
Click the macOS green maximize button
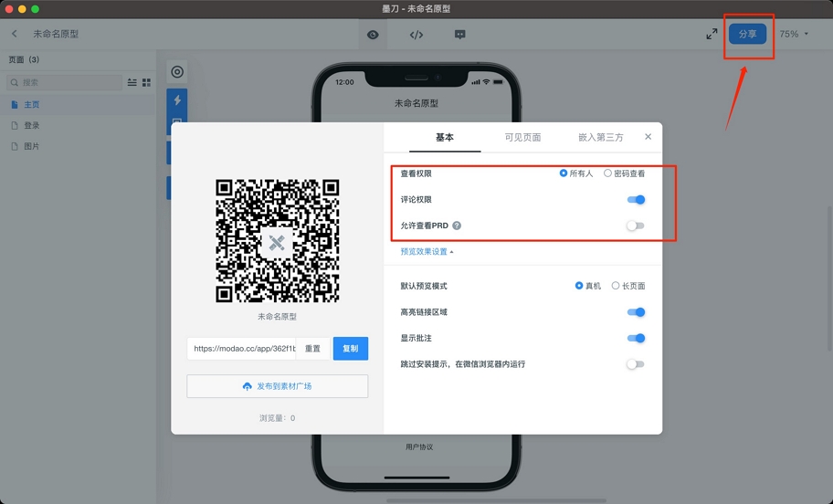point(35,9)
